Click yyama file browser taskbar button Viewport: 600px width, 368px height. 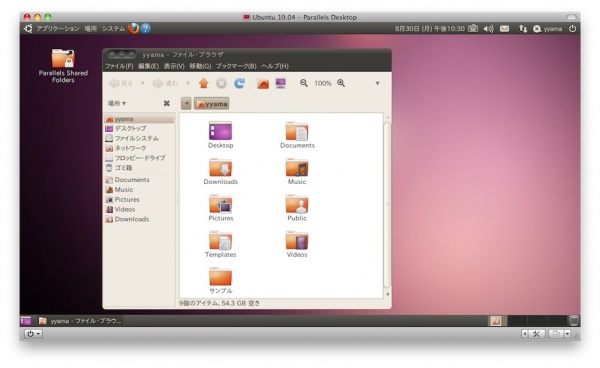(80, 321)
